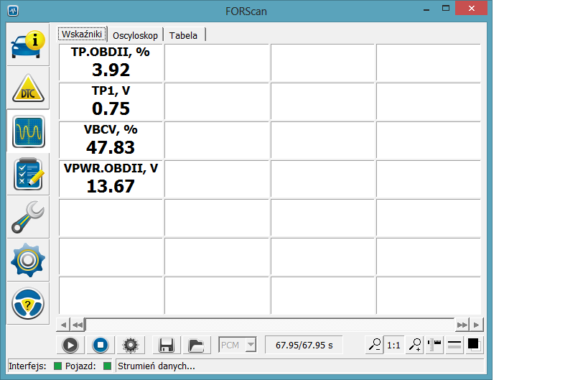Open the tests checklist section
The width and height of the screenshot is (588, 380).
click(x=28, y=175)
